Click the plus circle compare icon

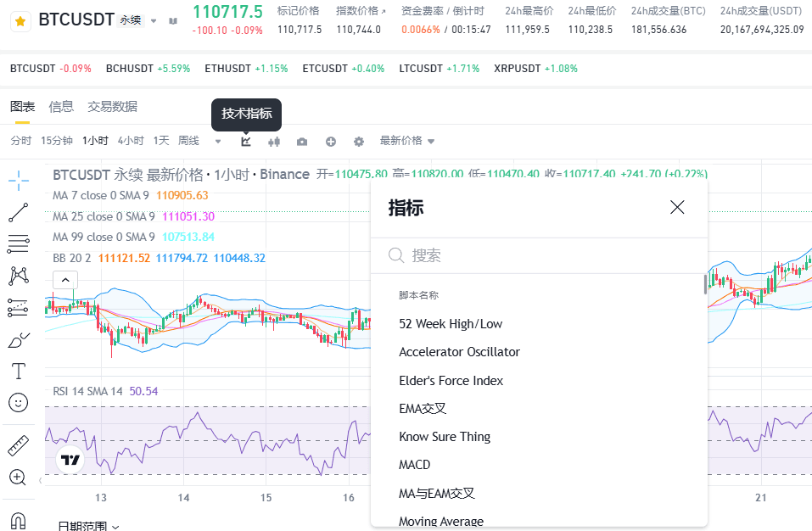[x=330, y=142]
